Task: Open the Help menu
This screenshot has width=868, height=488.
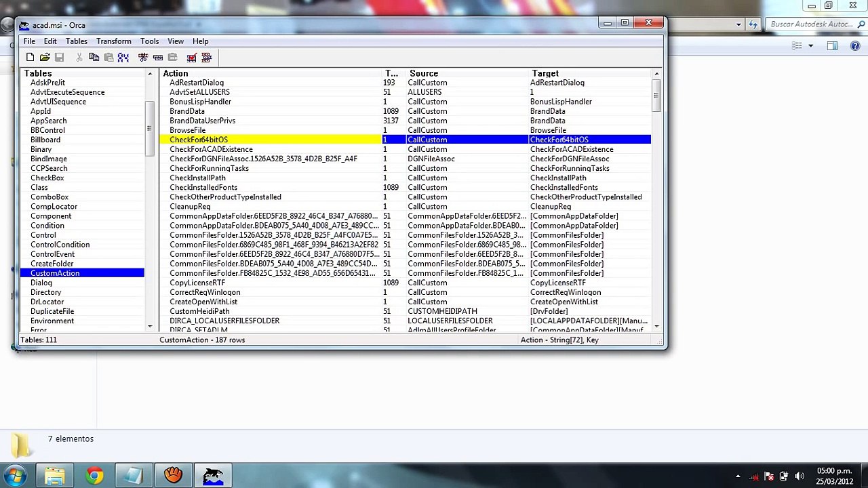Action: click(200, 41)
